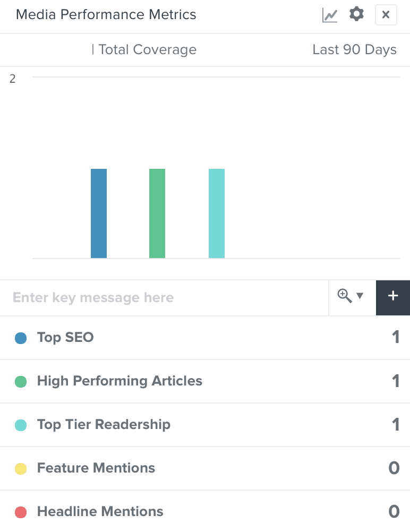Toggle the teal Top Tier Readership dot
This screenshot has height=532, width=410.
point(21,425)
